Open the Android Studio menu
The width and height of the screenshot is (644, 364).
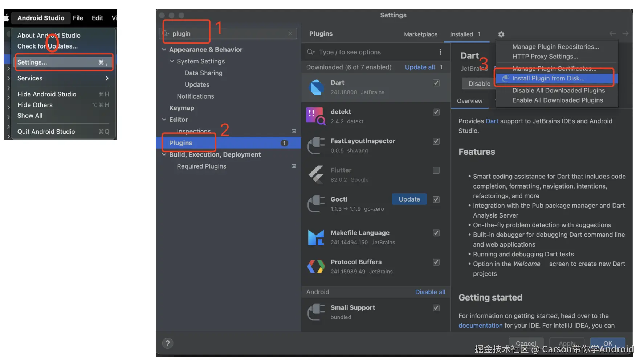[x=41, y=18]
